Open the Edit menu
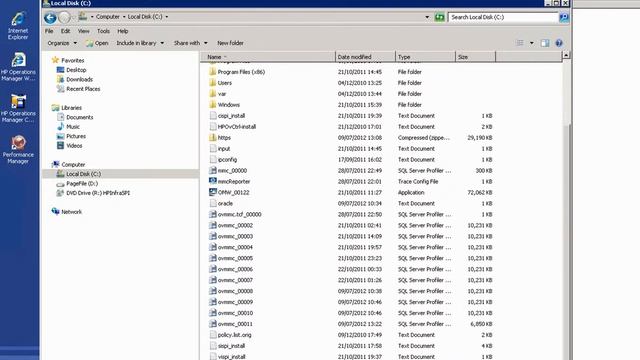The width and height of the screenshot is (640, 360). pos(65,31)
